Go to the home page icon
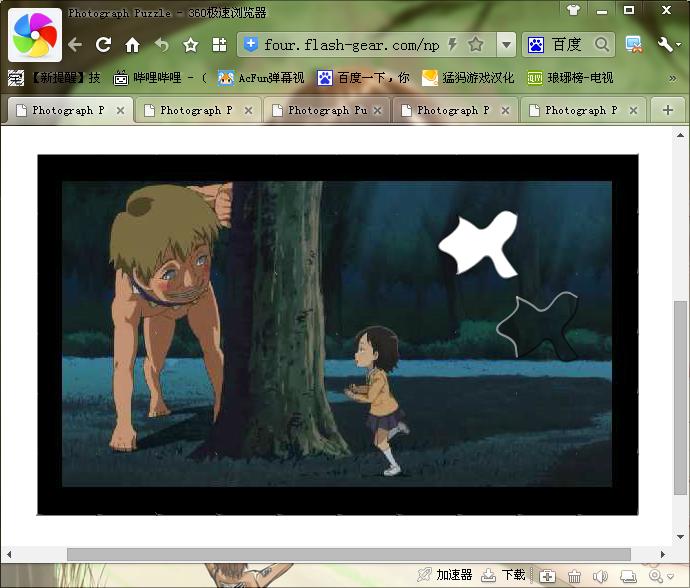Viewport: 690px width, 588px height. [x=132, y=45]
